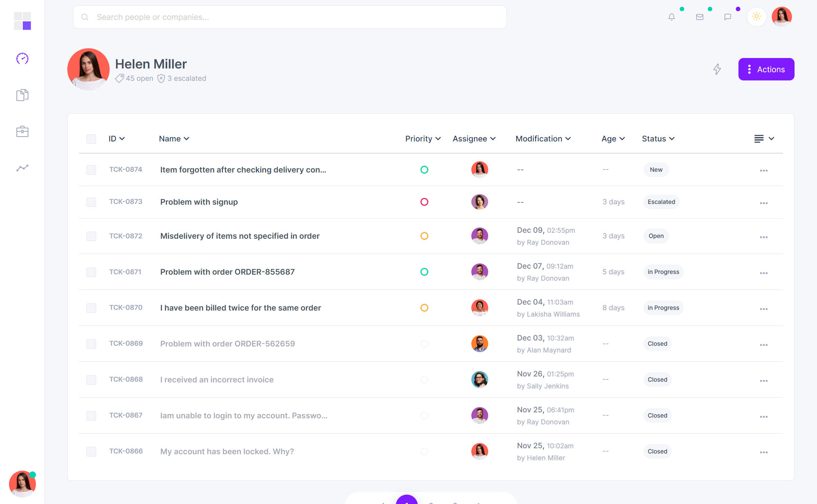This screenshot has width=817, height=504.
Task: Open notifications bell icon
Action: click(671, 17)
